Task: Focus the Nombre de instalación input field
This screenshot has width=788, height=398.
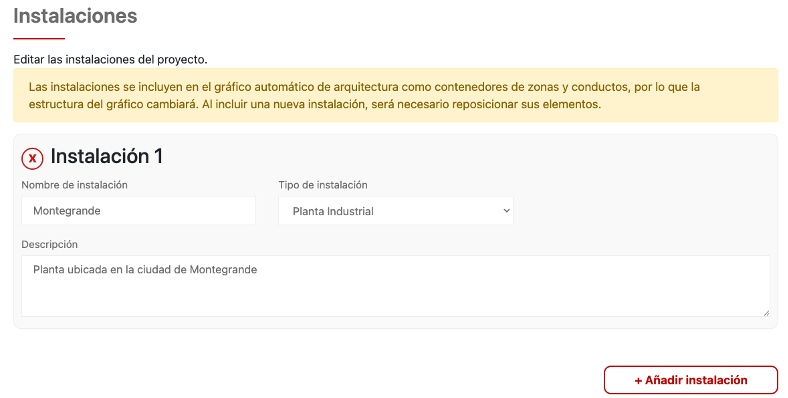Action: click(x=138, y=211)
